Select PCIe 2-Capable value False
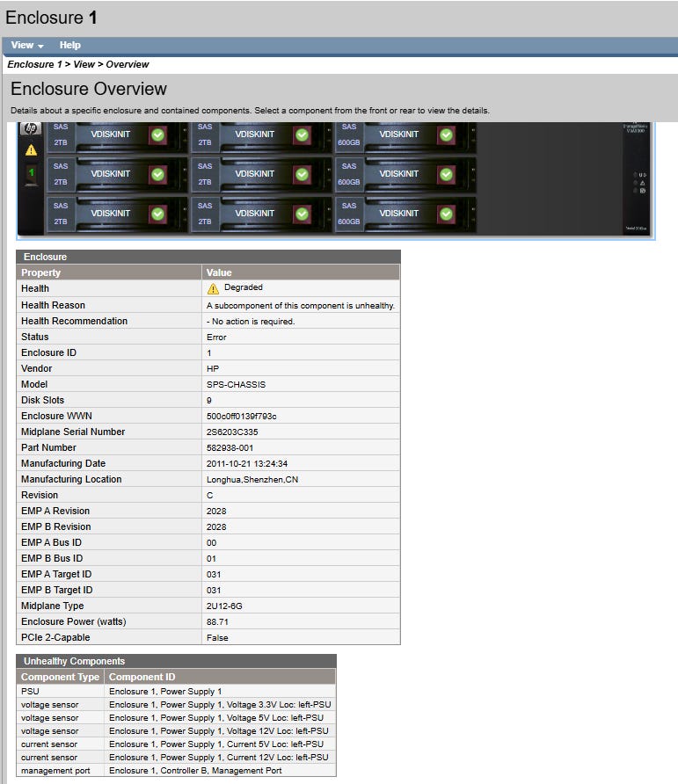This screenshot has width=678, height=784. (x=217, y=638)
